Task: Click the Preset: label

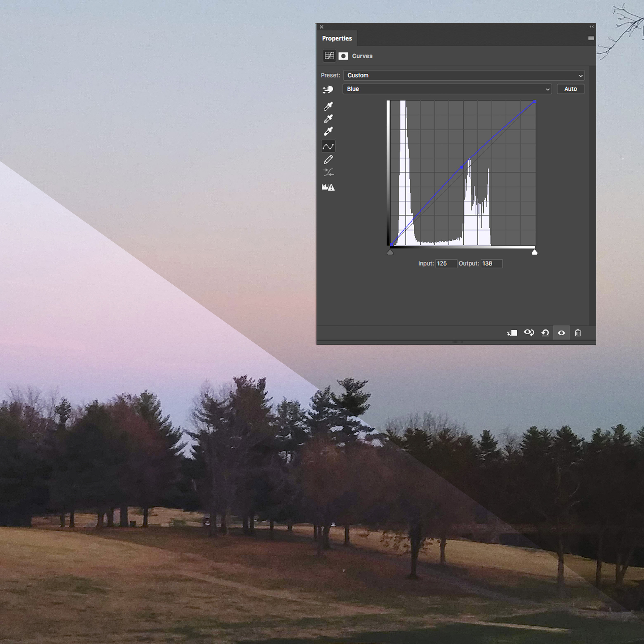Action: (x=330, y=75)
